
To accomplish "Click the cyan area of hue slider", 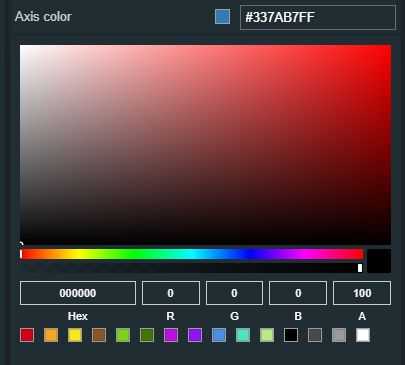I will [x=192, y=254].
